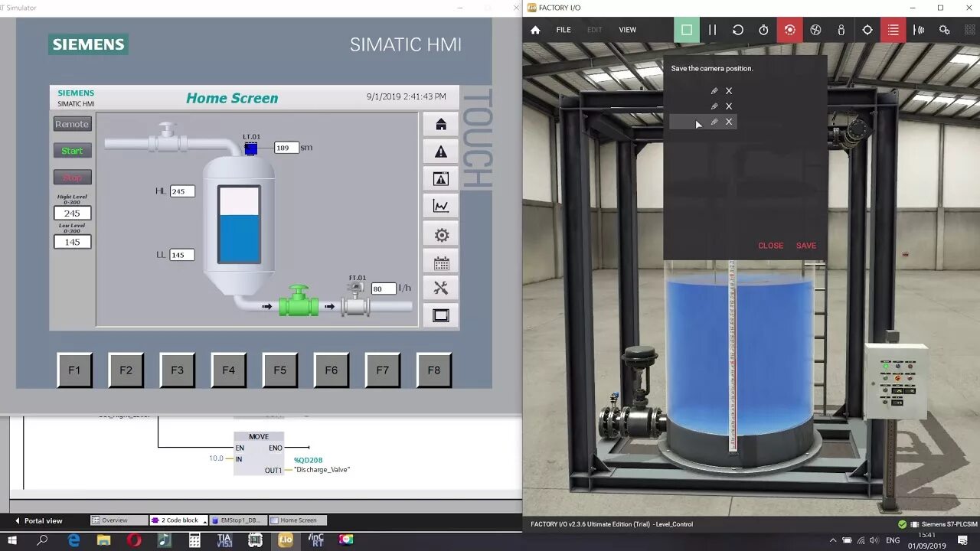Click the F4 function key
Screen dimensions: 980x551
228,370
